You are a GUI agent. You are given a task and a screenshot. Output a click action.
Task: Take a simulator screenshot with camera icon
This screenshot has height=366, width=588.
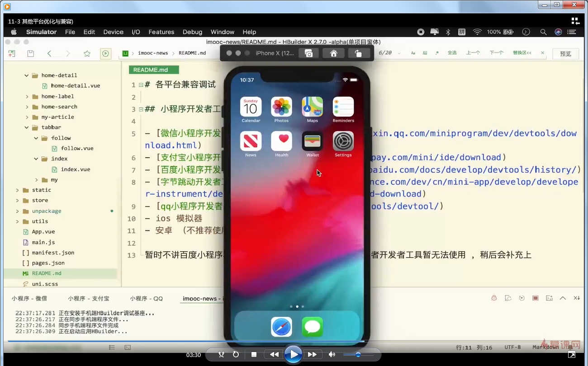(308, 53)
